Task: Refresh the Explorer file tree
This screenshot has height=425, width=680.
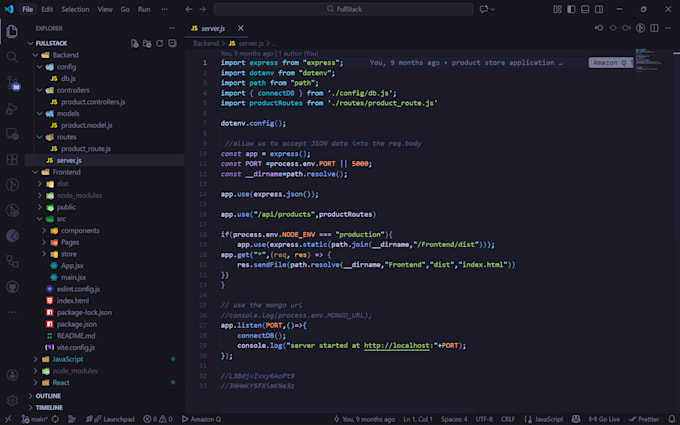Action: click(x=160, y=43)
